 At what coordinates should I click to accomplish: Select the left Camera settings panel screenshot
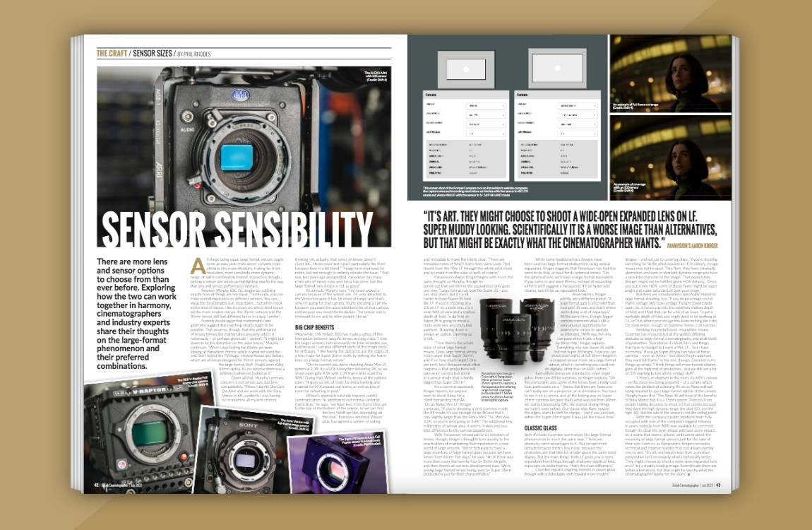pyautogui.click(x=465, y=136)
